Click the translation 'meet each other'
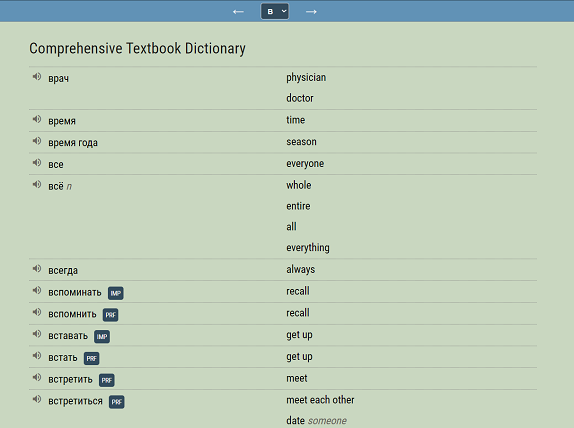Screen dimensions: 574x428 coord(320,400)
